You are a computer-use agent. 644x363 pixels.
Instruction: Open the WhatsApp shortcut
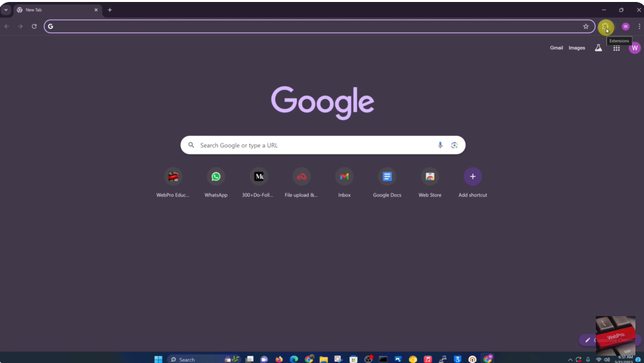coord(216,183)
